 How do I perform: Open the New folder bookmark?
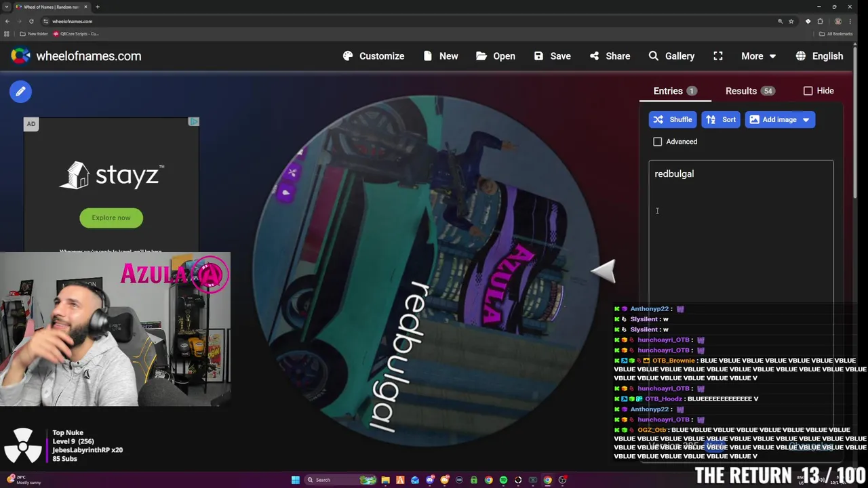pyautogui.click(x=34, y=34)
